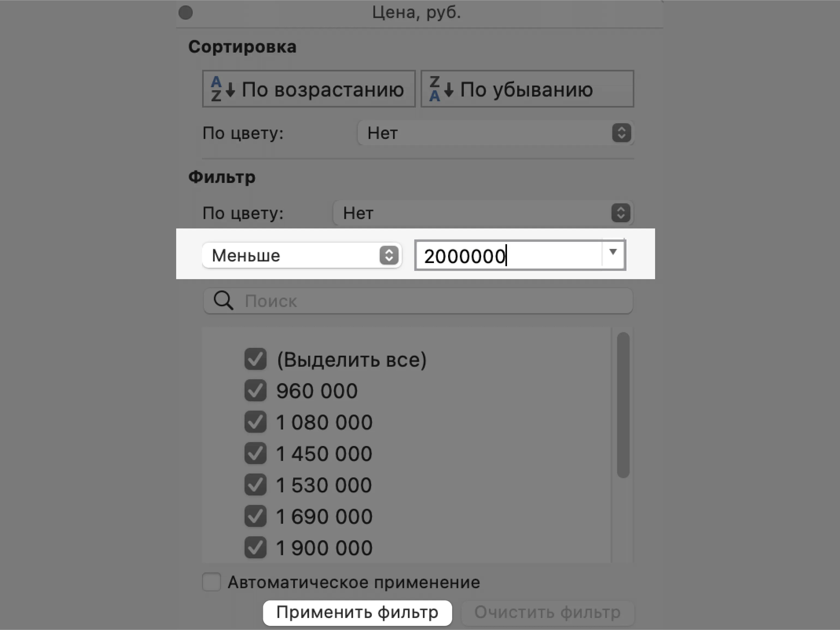Uncheck the 1 900 000 checkbox
This screenshot has width=840, height=630.
[255, 548]
